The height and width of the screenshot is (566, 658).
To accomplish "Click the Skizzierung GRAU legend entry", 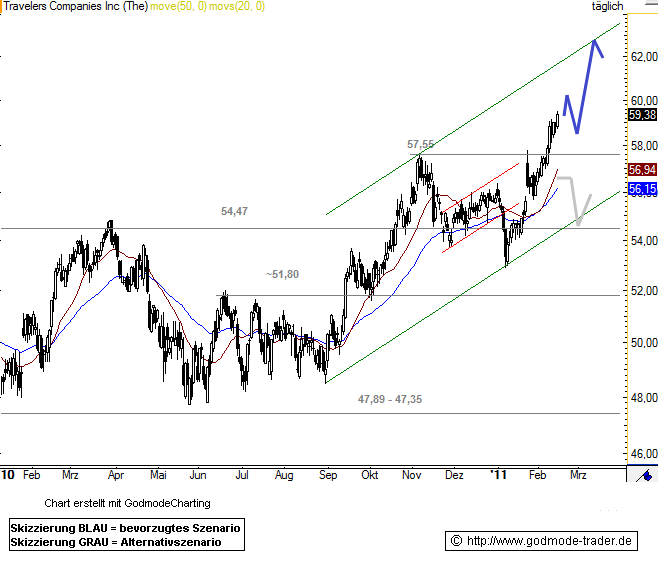I will tap(115, 542).
